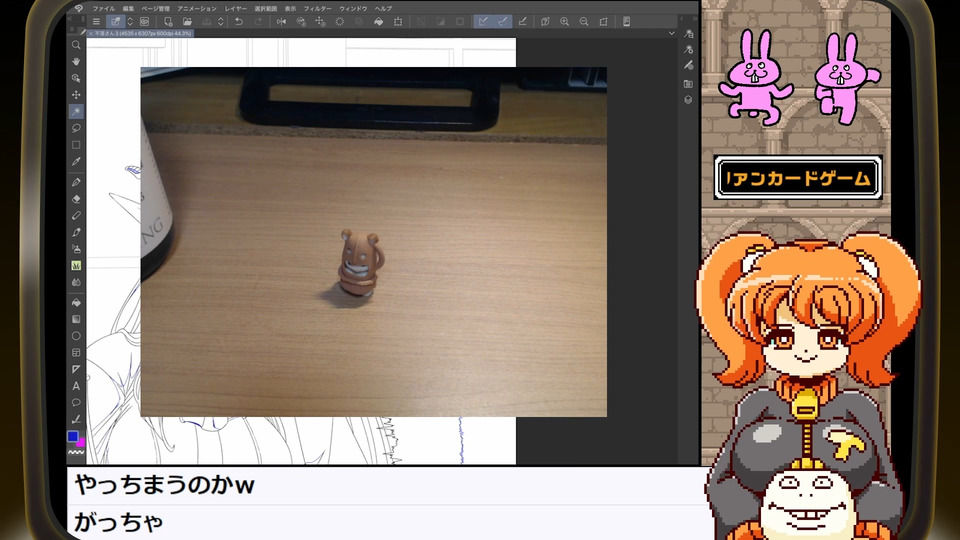Toggle the second highlighted snap icon
This screenshot has width=960, height=540.
point(502,21)
